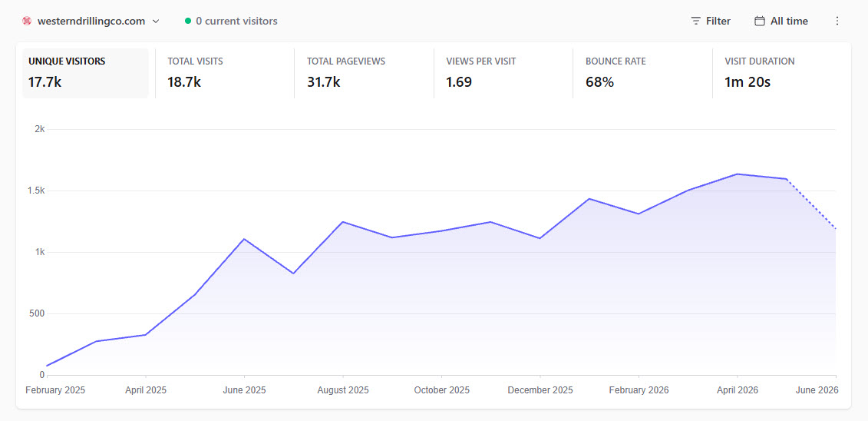The width and height of the screenshot is (868, 421).
Task: Select the Visit Duration metric tab
Action: point(781,73)
